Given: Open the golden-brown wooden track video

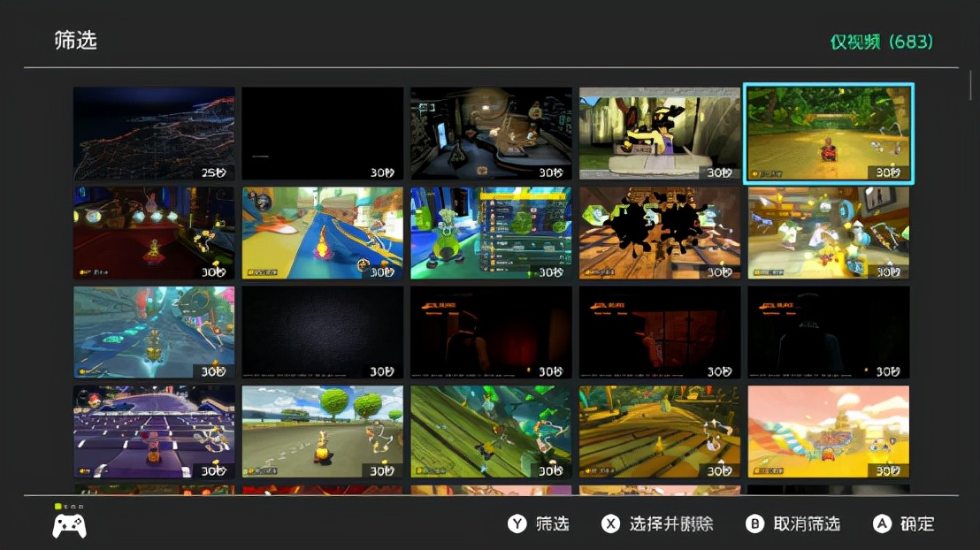Looking at the screenshot, I should coord(660,432).
